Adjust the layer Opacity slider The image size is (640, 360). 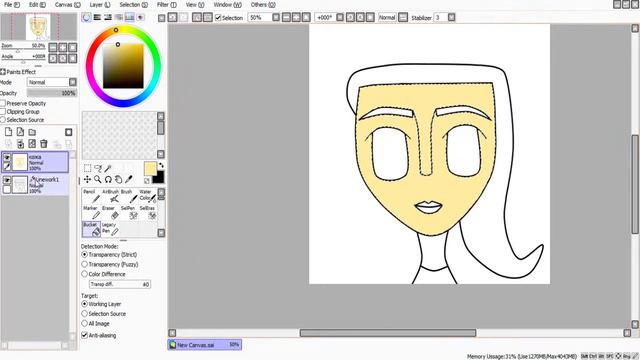tap(52, 93)
